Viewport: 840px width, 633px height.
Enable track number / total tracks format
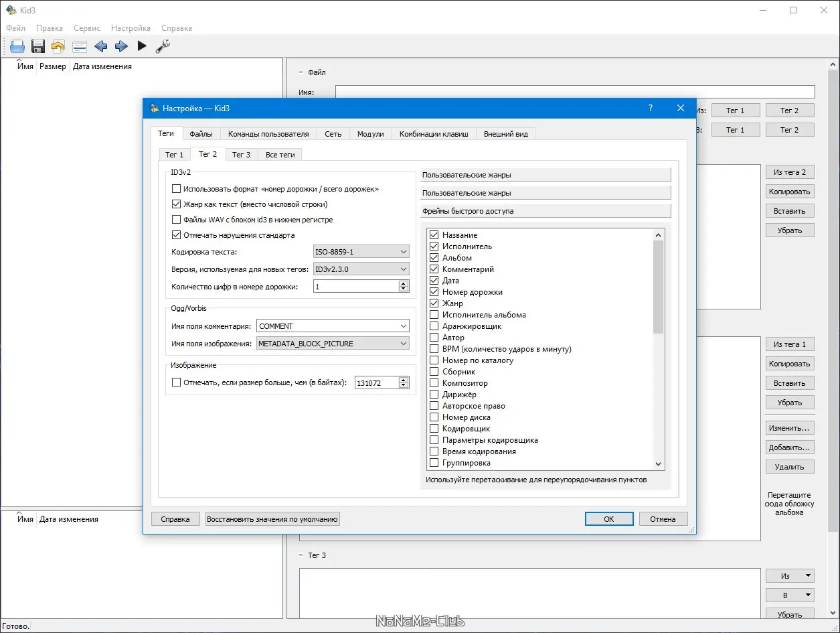177,189
